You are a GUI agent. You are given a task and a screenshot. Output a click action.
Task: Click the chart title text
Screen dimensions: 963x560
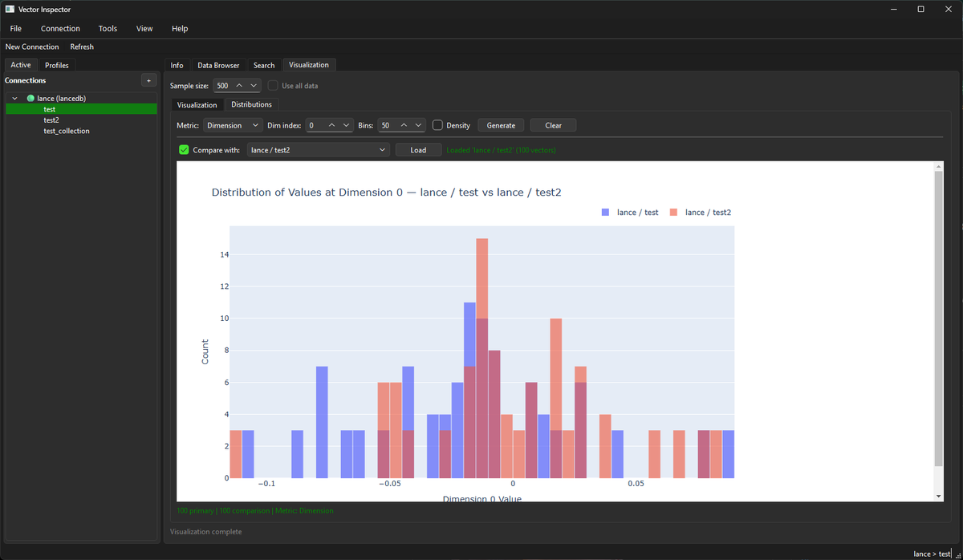pyautogui.click(x=387, y=193)
